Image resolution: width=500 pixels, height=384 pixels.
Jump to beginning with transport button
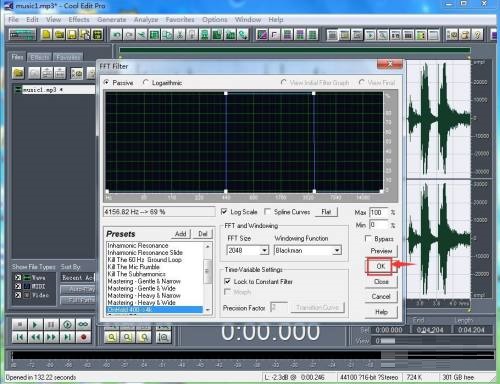click(x=19, y=337)
